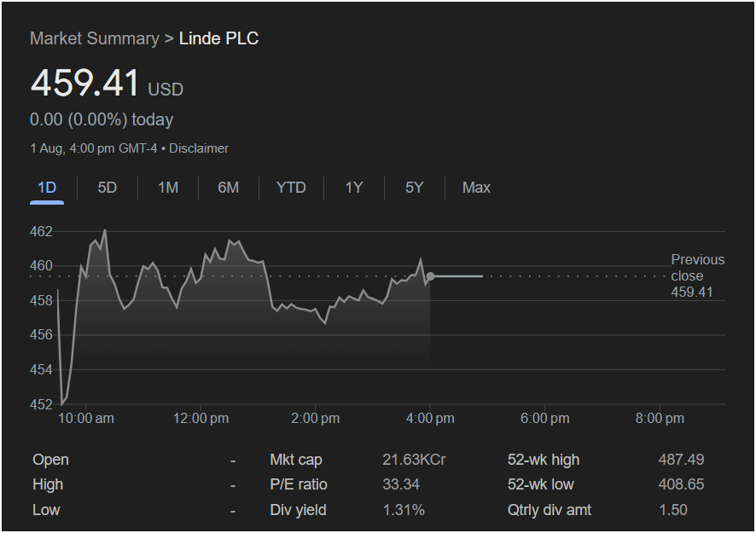Open the 1M chart range
Image resolution: width=756 pixels, height=533 pixels.
coord(168,188)
